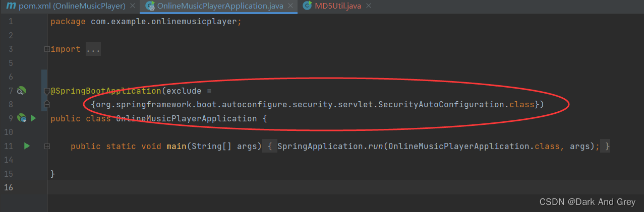
Task: Collapse the @SpringBootApplication annotation at line 7
Action: (47, 91)
